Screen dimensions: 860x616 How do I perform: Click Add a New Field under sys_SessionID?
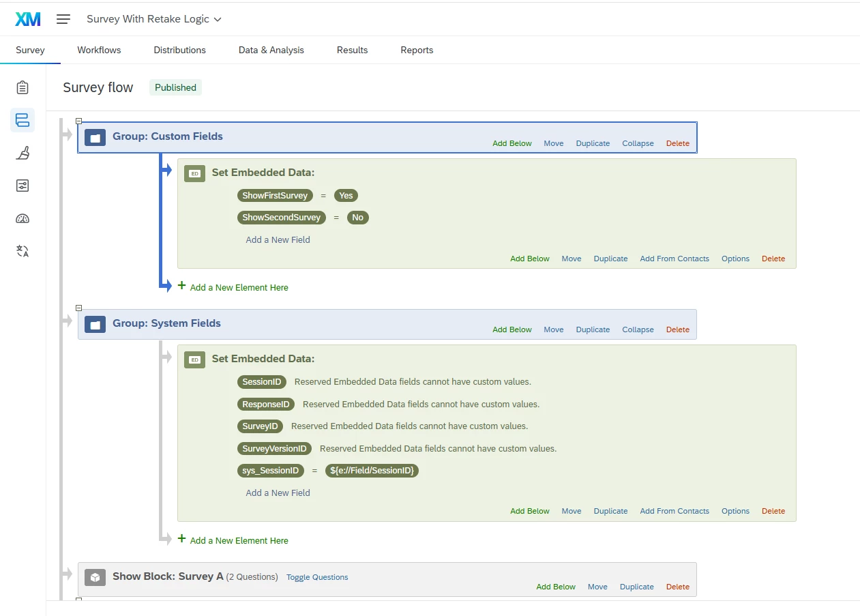click(278, 493)
